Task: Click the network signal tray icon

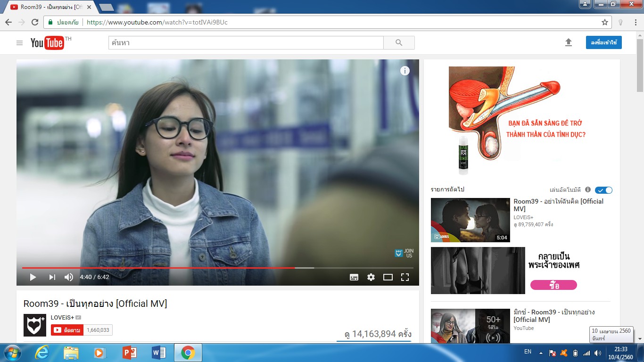Action: pyautogui.click(x=586, y=353)
